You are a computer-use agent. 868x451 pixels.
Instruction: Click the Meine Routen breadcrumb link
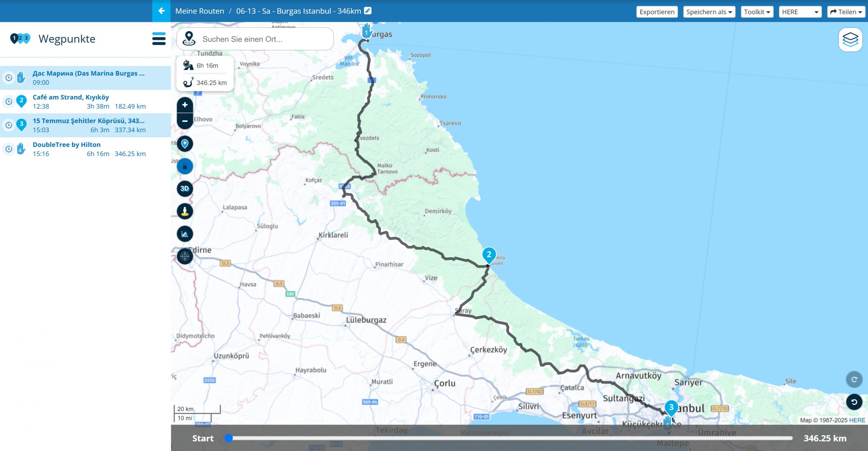(200, 11)
